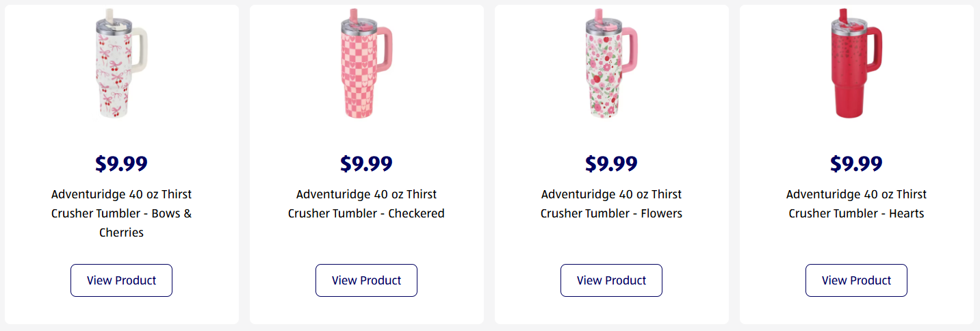This screenshot has height=331, width=980.
Task: Open the Thirst Crusher Tumbler - Hearts title
Action: click(856, 204)
